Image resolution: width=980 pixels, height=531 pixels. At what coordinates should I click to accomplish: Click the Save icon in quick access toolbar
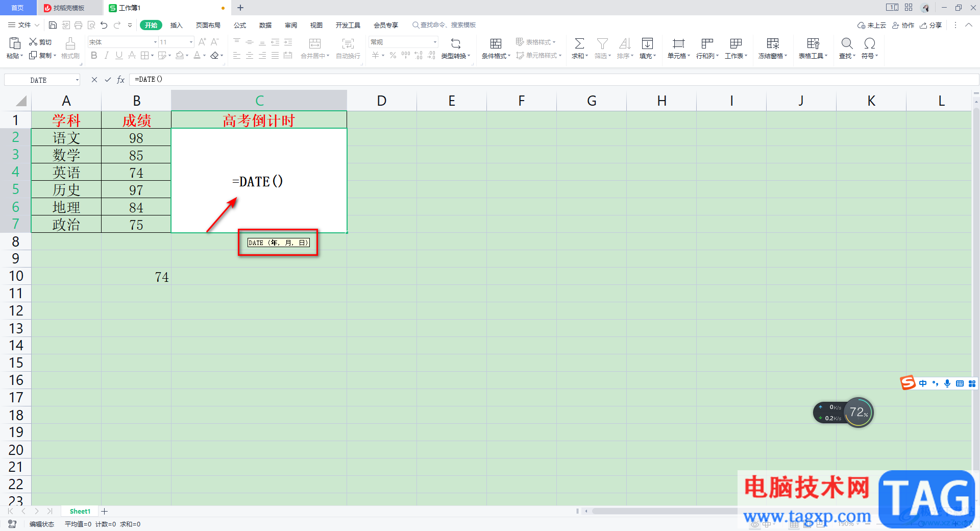(x=53, y=25)
